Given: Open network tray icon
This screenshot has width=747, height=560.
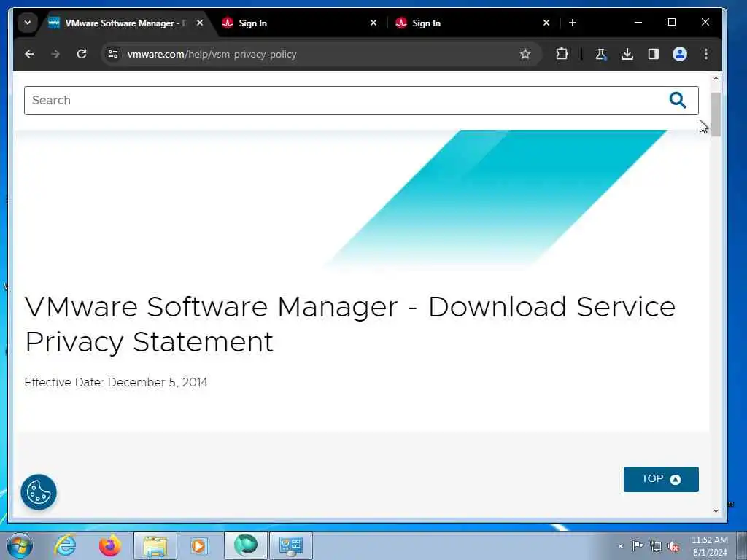Looking at the screenshot, I should pyautogui.click(x=656, y=546).
